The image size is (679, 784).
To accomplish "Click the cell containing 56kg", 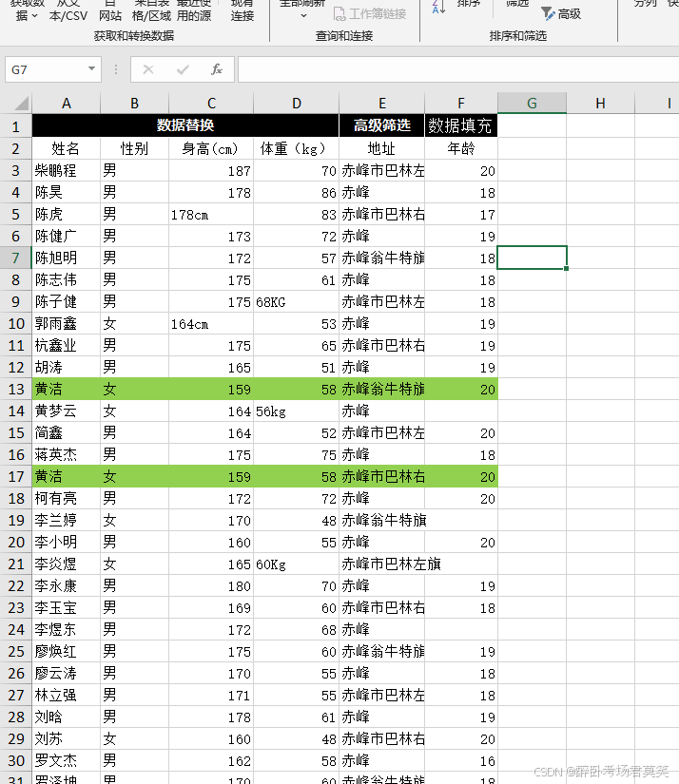I will [x=296, y=411].
